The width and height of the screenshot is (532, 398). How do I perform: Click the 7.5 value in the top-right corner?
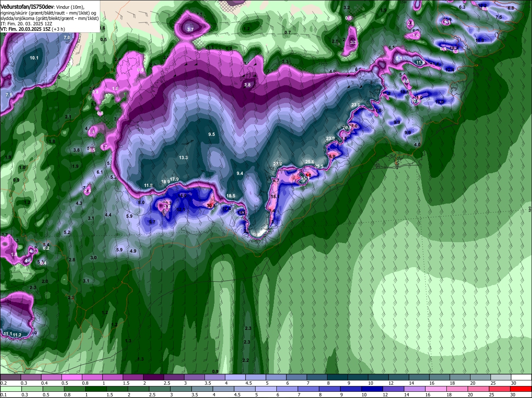point(499,17)
